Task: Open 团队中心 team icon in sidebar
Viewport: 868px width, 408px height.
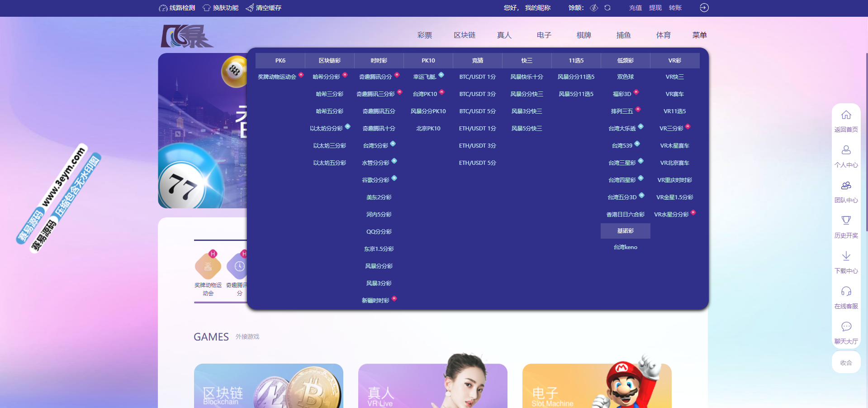Action: [846, 186]
